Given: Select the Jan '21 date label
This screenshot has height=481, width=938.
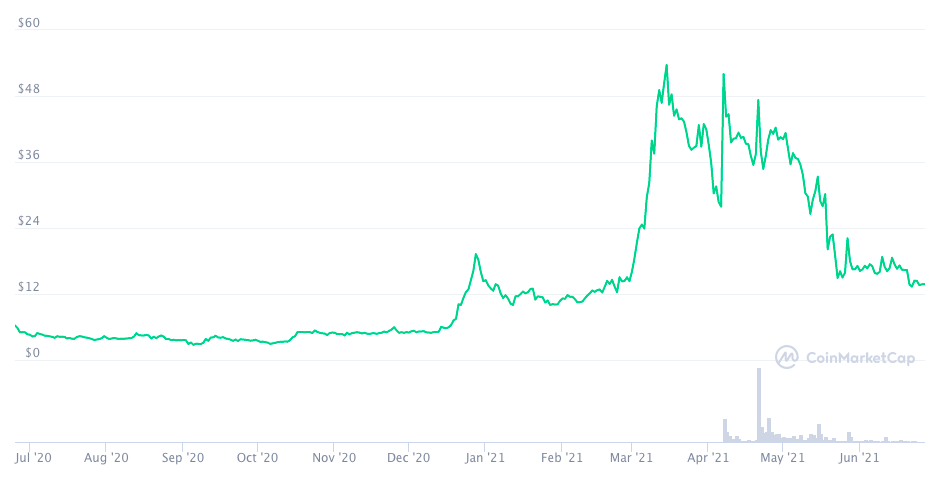Looking at the screenshot, I should (x=485, y=458).
